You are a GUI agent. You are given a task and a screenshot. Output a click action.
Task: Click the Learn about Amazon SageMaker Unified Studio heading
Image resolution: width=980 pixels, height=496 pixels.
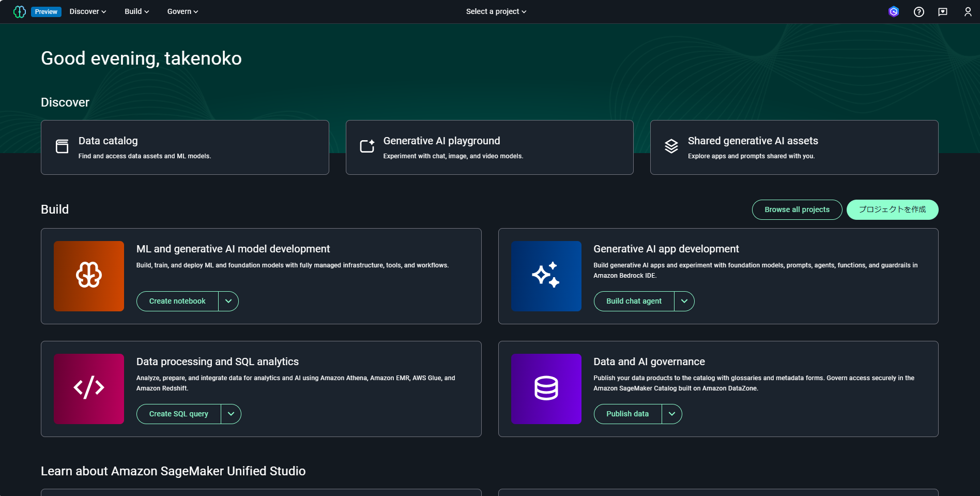173,471
